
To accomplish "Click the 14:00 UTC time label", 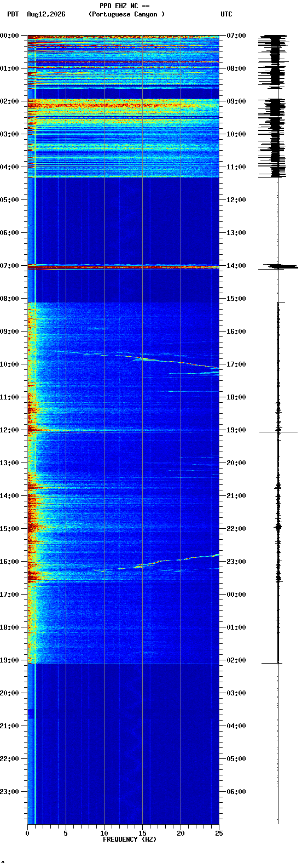I will pos(236,266).
